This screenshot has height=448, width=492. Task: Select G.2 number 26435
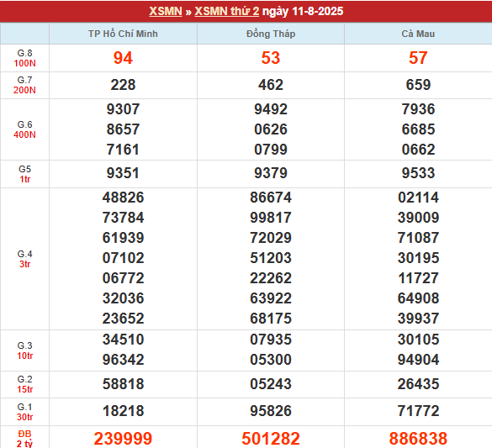click(418, 384)
